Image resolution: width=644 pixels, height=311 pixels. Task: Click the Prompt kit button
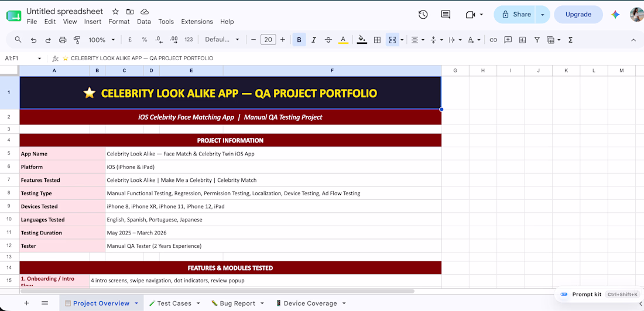[600, 294]
